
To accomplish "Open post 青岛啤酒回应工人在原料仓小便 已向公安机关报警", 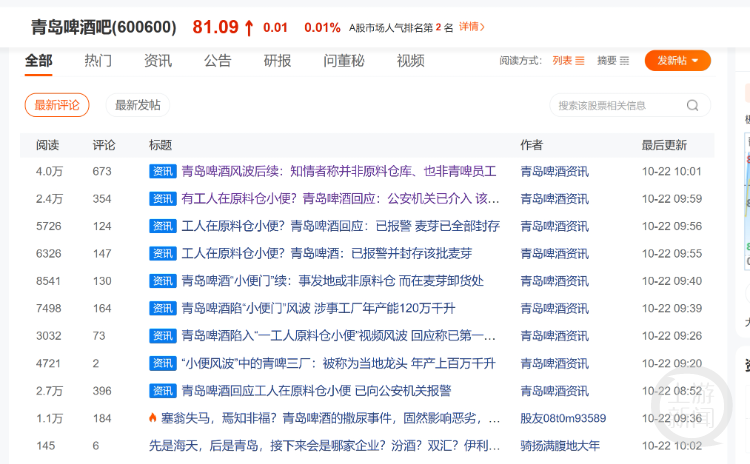I will click(x=316, y=390).
